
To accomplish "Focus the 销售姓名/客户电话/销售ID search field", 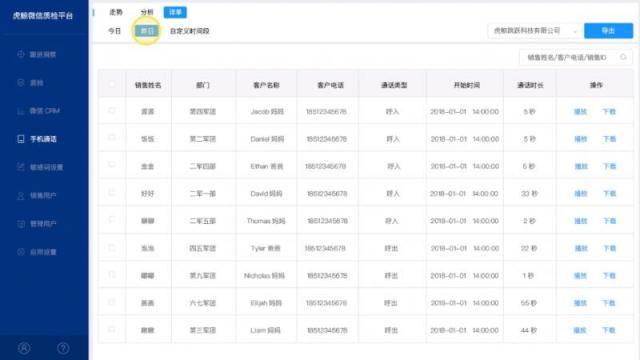I will (x=576, y=58).
